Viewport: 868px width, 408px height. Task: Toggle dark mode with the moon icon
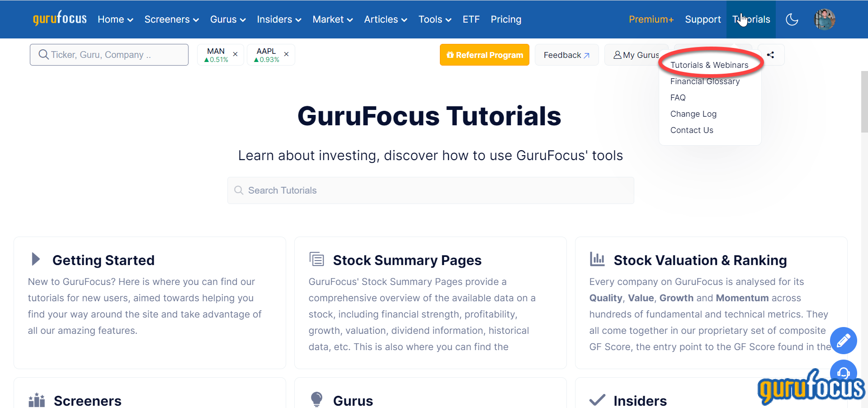click(x=792, y=19)
